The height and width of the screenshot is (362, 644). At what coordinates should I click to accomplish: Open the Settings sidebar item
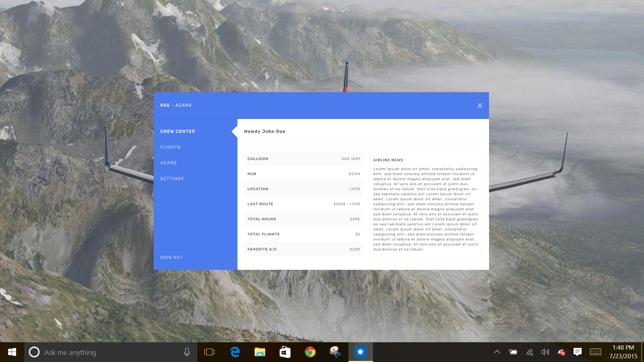pyautogui.click(x=172, y=179)
